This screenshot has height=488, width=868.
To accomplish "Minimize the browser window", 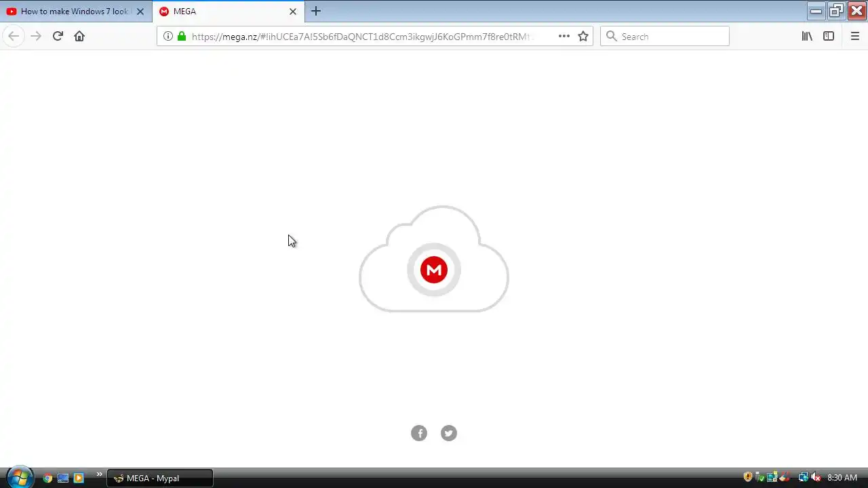I will tap(816, 10).
